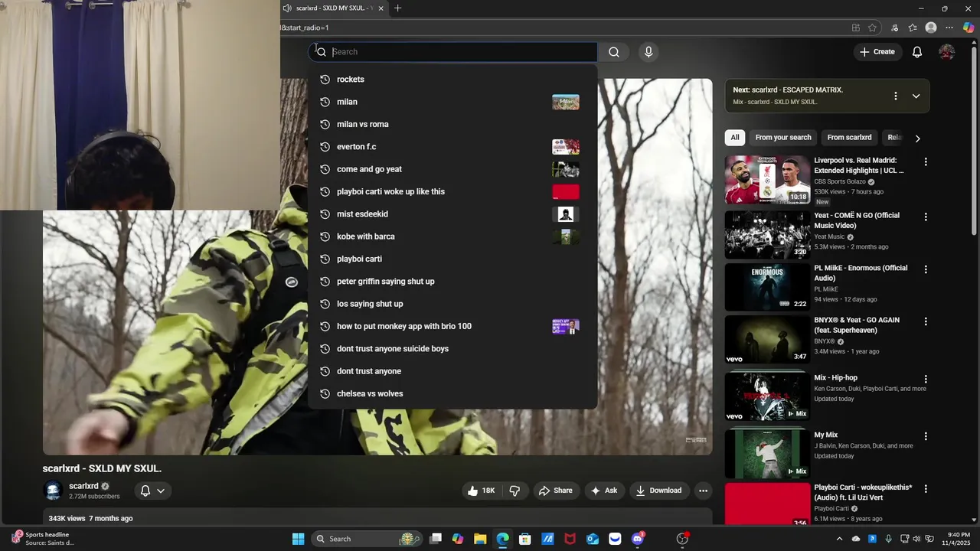The width and height of the screenshot is (980, 551).
Task: Click the Create button
Action: 877,52
